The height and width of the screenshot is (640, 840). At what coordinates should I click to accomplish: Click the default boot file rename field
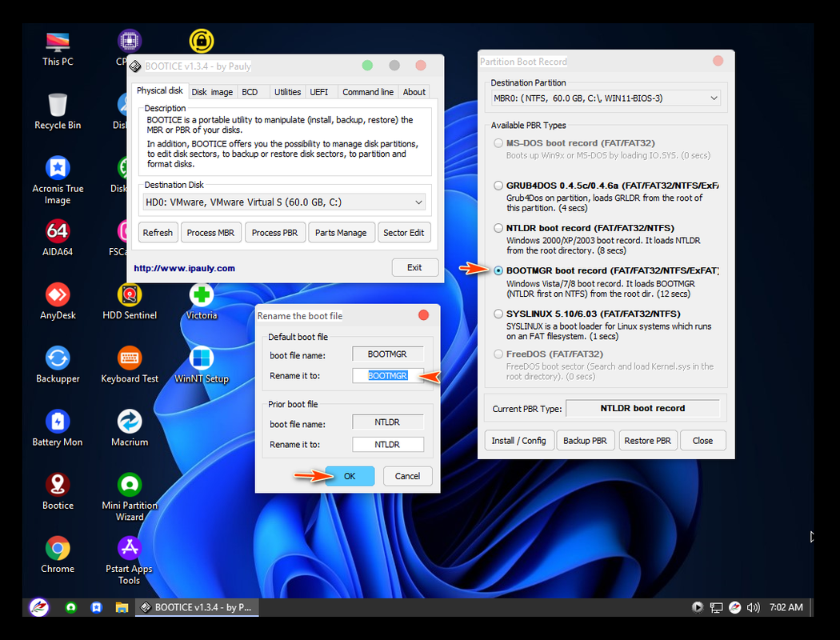[388, 375]
